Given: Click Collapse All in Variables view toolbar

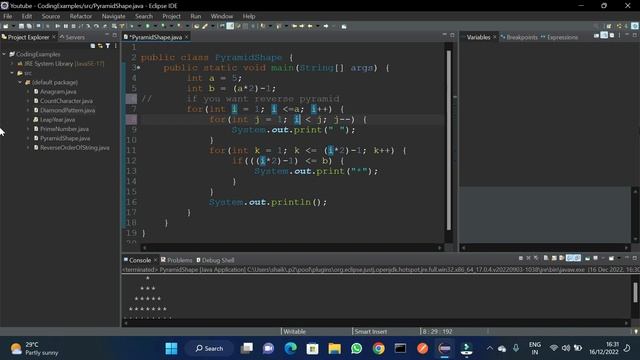Looking at the screenshot, I should [611, 36].
